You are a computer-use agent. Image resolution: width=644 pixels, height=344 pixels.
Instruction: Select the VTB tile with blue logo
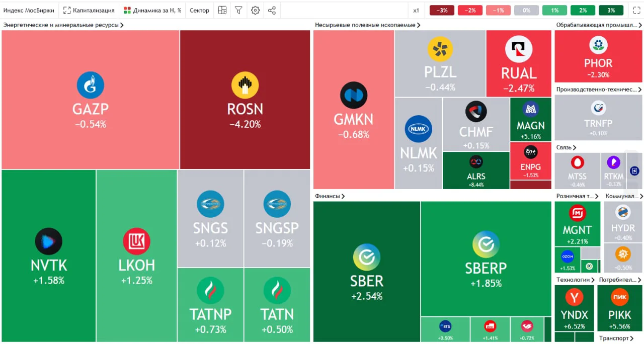coord(445,329)
